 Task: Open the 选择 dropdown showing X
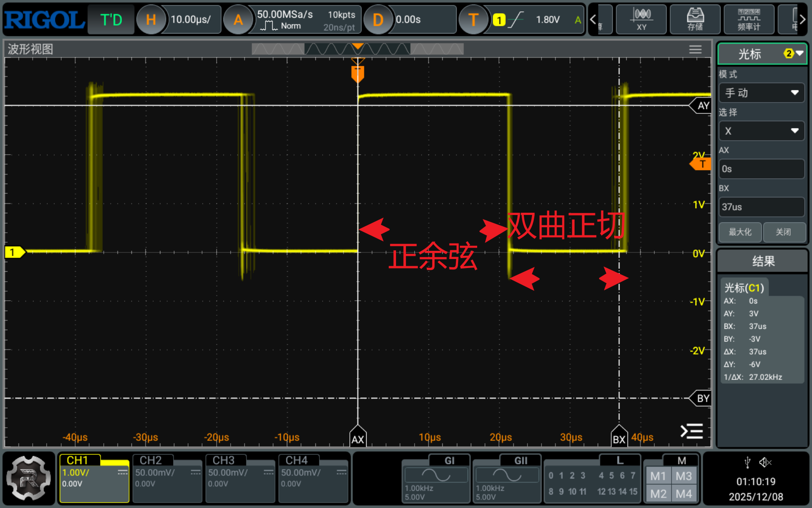(761, 131)
